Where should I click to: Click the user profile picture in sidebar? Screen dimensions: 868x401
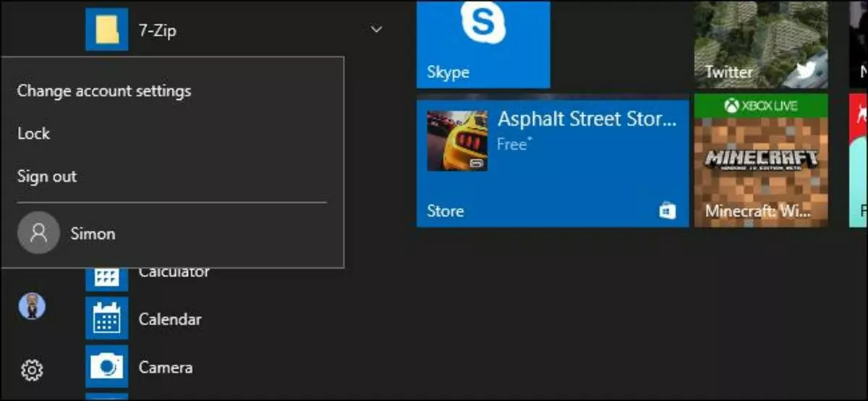click(32, 306)
